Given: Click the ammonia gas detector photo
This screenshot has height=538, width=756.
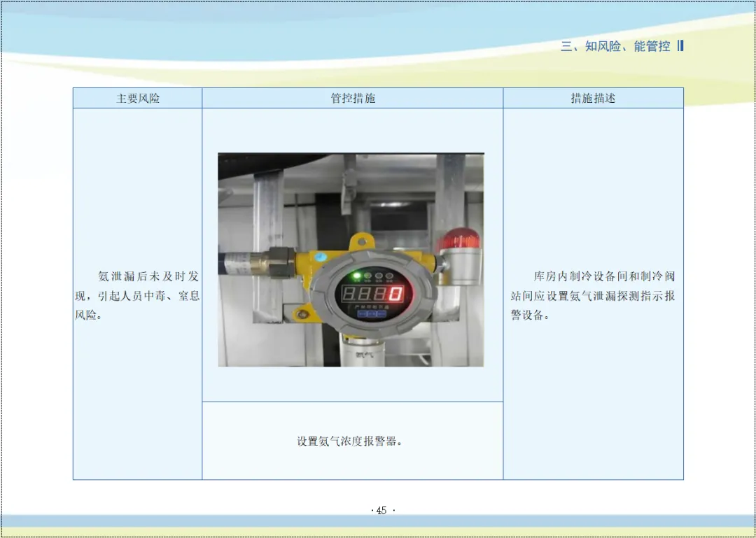Looking at the screenshot, I should (x=351, y=260).
